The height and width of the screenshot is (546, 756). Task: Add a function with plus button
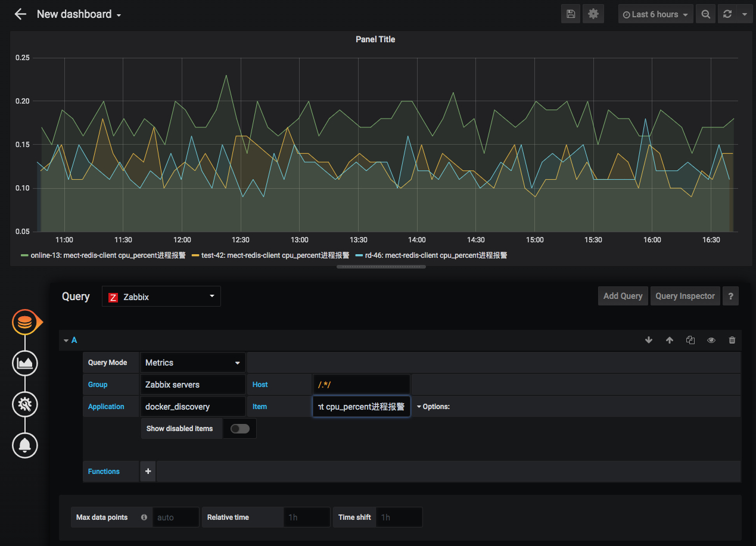coord(148,472)
